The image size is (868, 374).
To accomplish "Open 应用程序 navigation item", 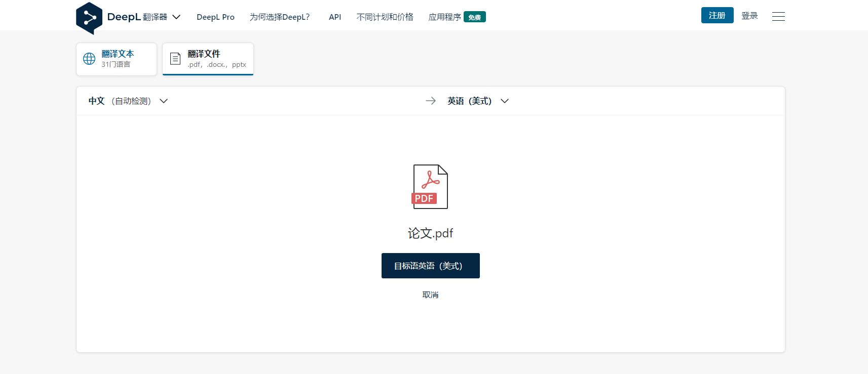I will click(445, 17).
